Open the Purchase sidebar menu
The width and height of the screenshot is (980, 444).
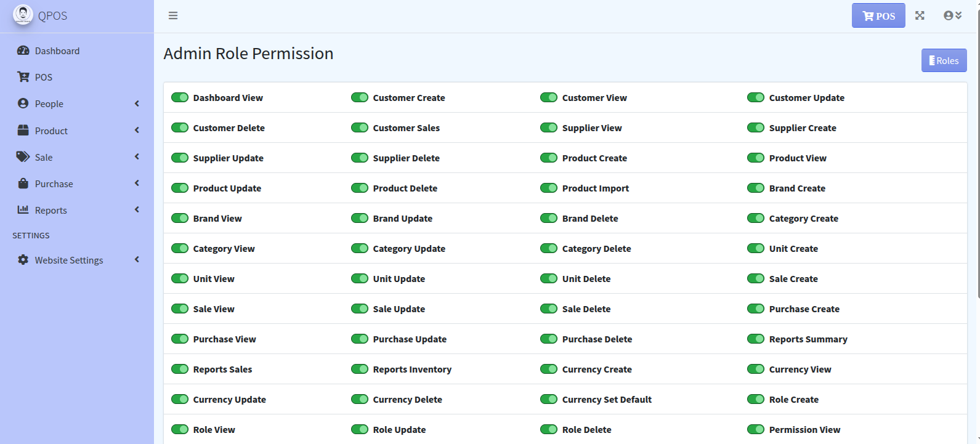tap(77, 183)
